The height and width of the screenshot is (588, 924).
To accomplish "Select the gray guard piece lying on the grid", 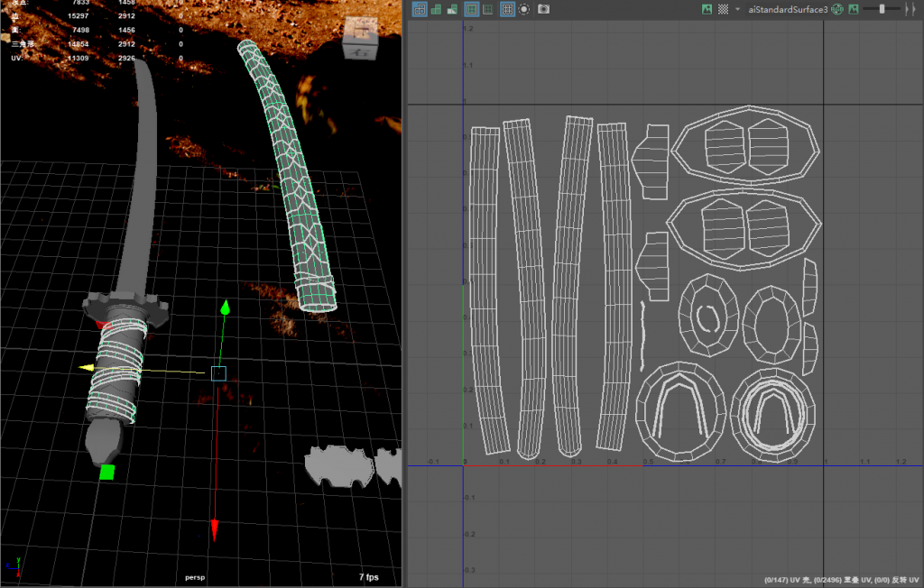I will (x=340, y=466).
